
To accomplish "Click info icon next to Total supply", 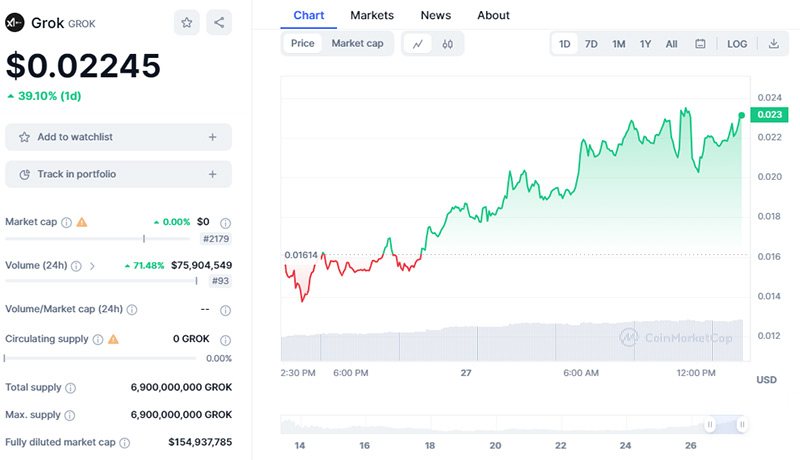I will click(71, 387).
